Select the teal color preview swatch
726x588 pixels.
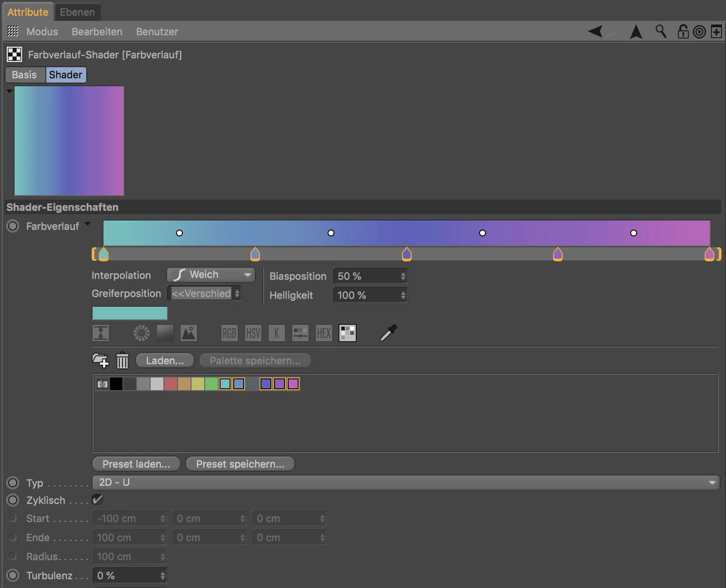129,313
